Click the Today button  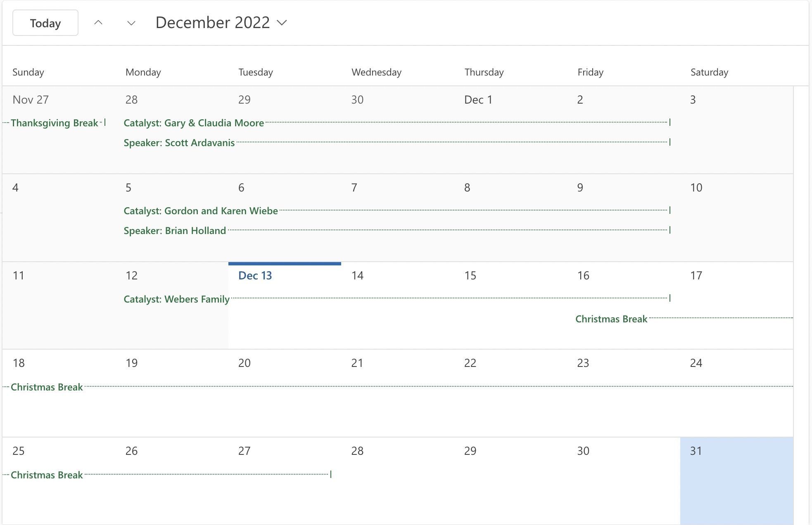click(x=45, y=23)
